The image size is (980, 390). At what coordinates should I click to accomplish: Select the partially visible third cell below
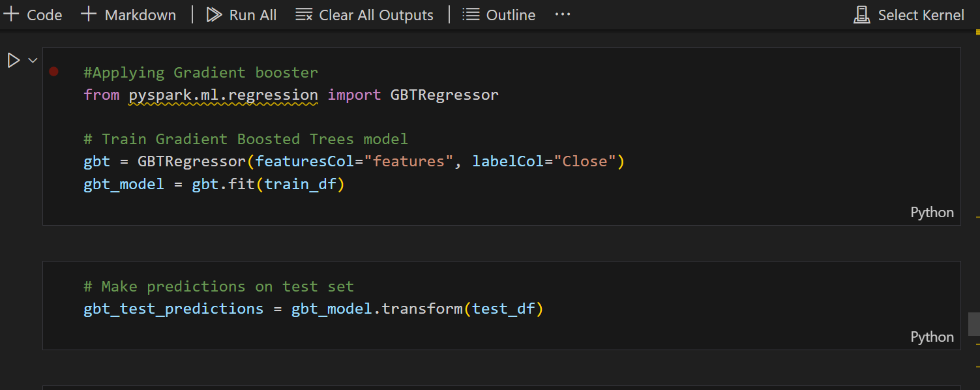pyautogui.click(x=501, y=387)
